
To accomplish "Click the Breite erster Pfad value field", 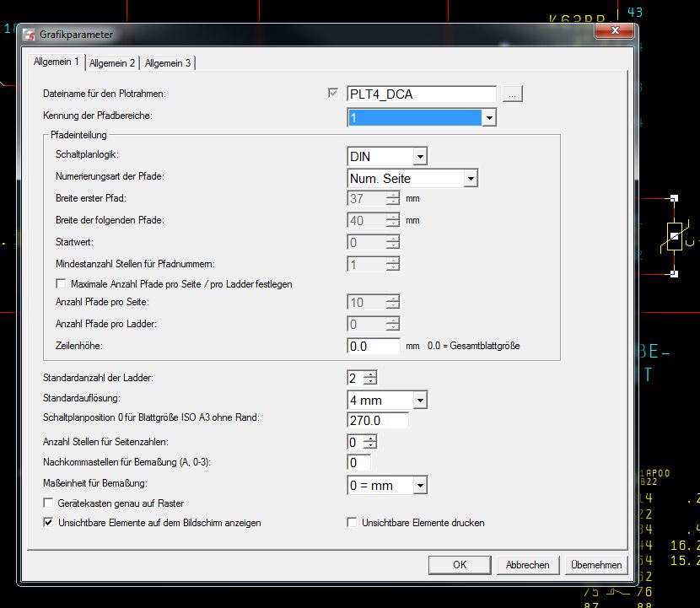I will click(x=367, y=198).
